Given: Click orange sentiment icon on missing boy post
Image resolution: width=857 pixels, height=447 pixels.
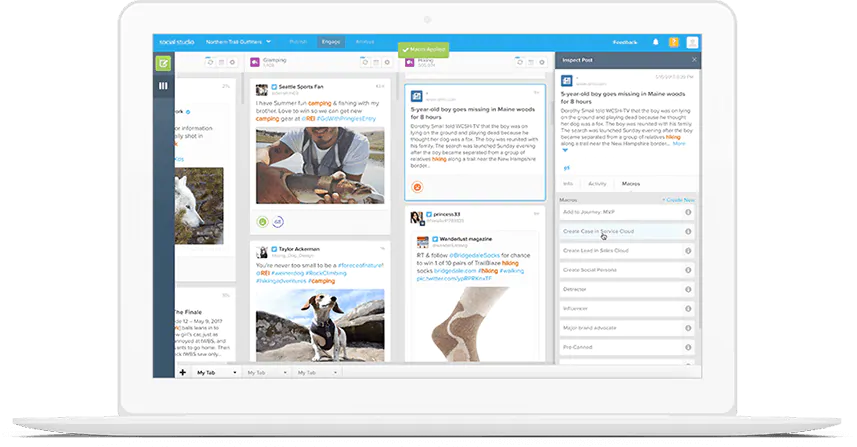Looking at the screenshot, I should (x=417, y=187).
